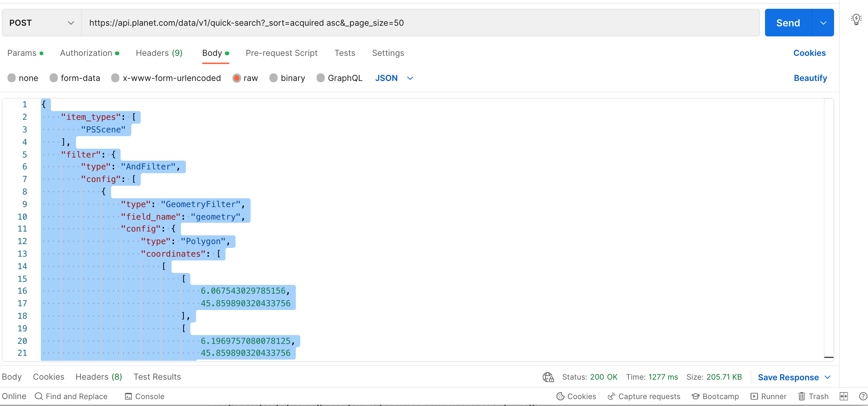Choose the form-data radio option
Image resolution: width=868 pixels, height=406 pixels.
(x=54, y=78)
